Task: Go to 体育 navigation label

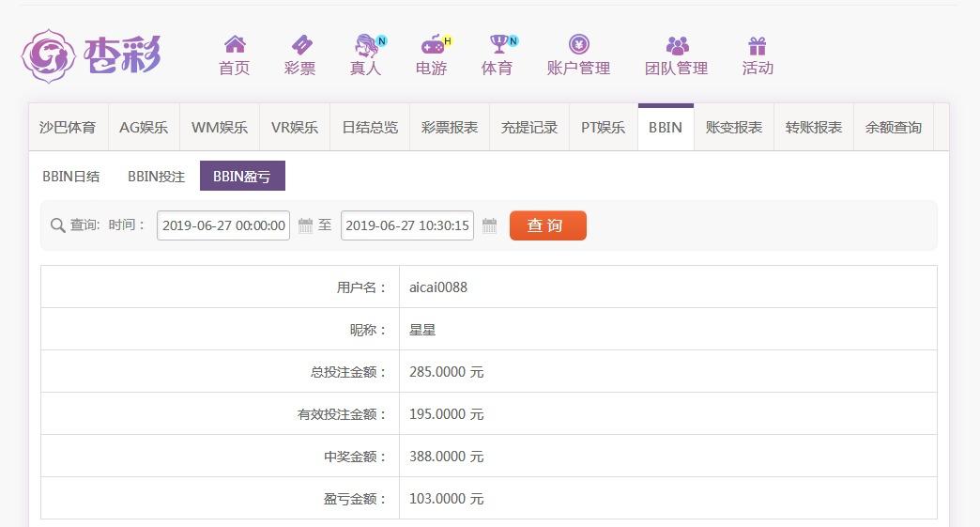Action: (x=497, y=69)
